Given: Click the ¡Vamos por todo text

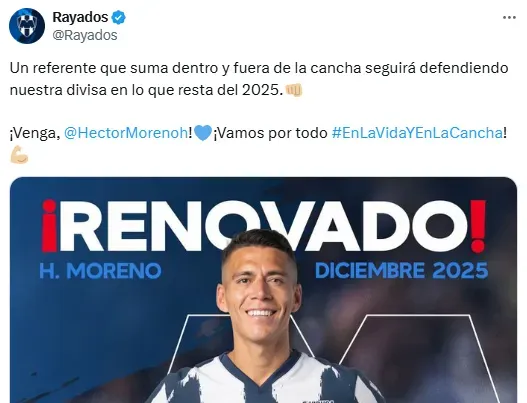Looking at the screenshot, I should point(271,133).
